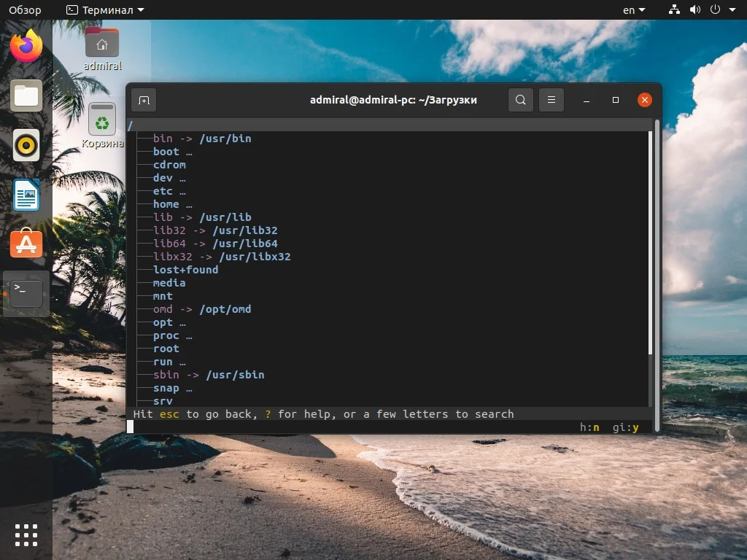The width and height of the screenshot is (747, 560).
Task: Toggle hidden files via the h:n indicator
Action: (x=589, y=427)
